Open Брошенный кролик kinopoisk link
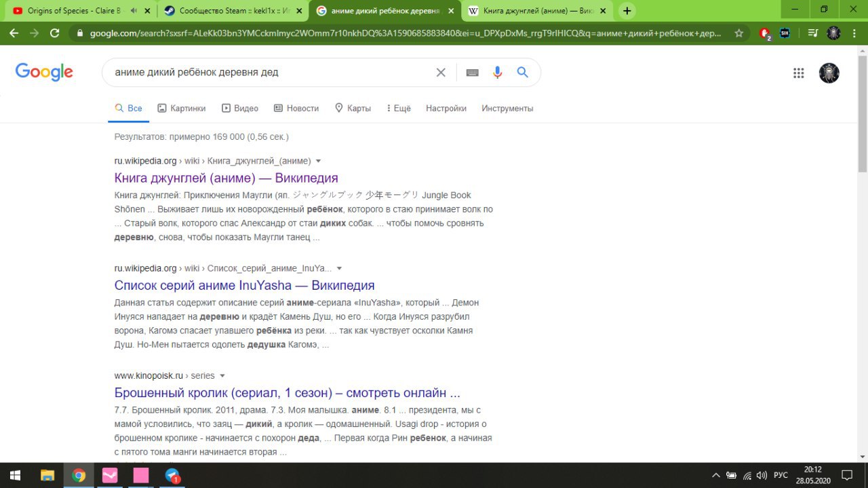This screenshot has height=488, width=868. click(288, 393)
